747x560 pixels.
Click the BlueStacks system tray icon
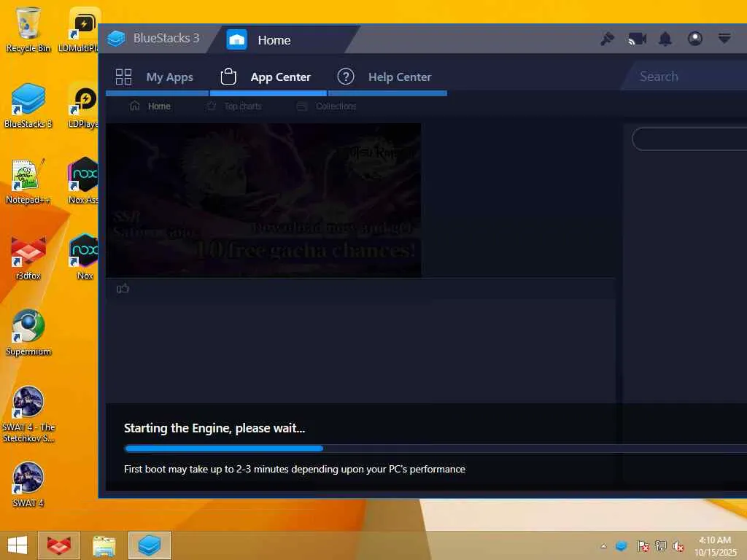pyautogui.click(x=622, y=545)
